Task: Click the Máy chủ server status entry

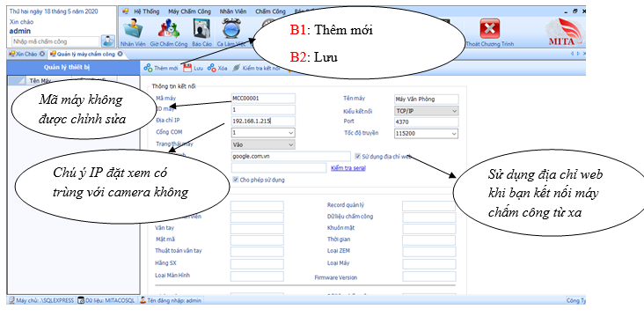Action: point(41,300)
